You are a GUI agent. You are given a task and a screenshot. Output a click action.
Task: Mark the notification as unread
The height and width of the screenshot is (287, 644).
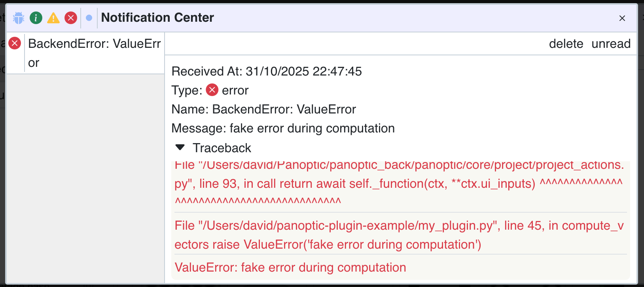click(x=611, y=44)
